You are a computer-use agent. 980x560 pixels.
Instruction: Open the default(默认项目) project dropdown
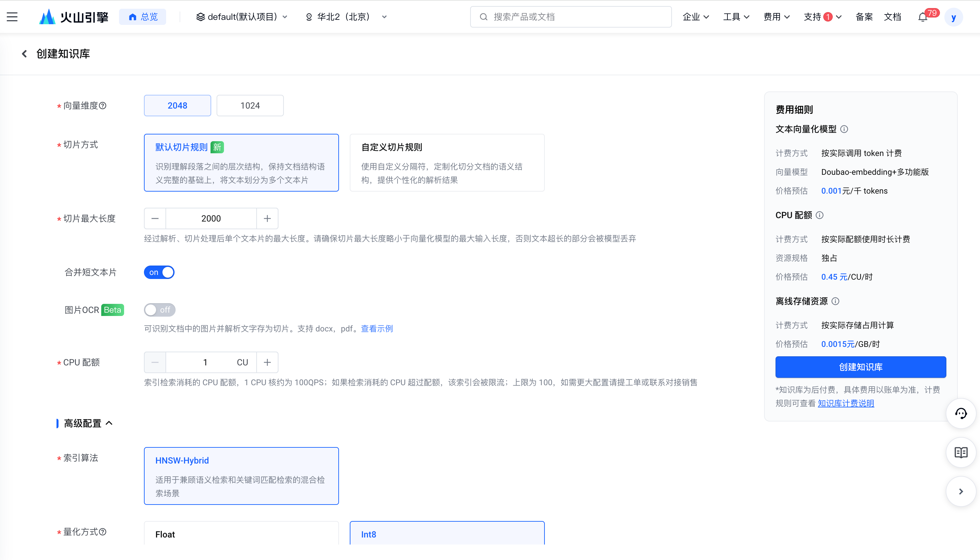coord(241,17)
